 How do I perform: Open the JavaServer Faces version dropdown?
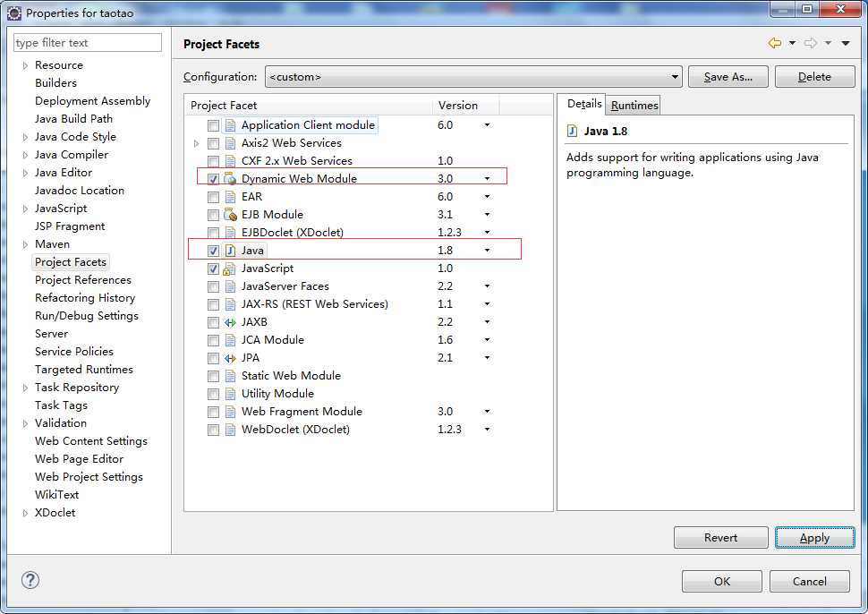[487, 286]
